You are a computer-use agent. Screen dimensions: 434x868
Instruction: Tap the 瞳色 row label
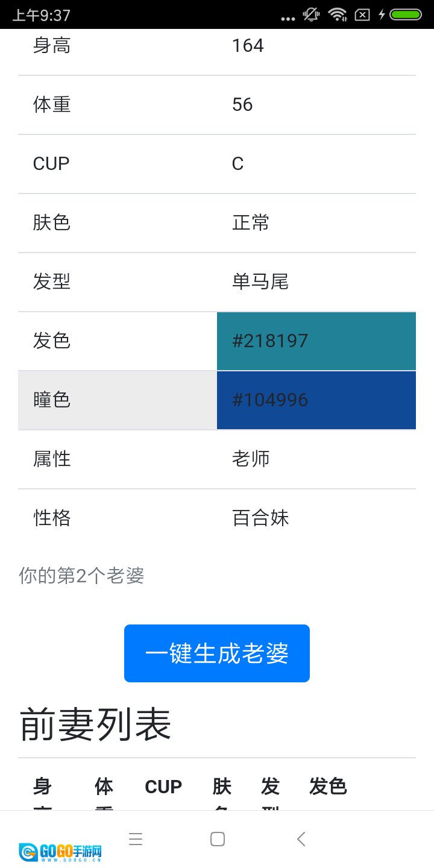tap(52, 400)
